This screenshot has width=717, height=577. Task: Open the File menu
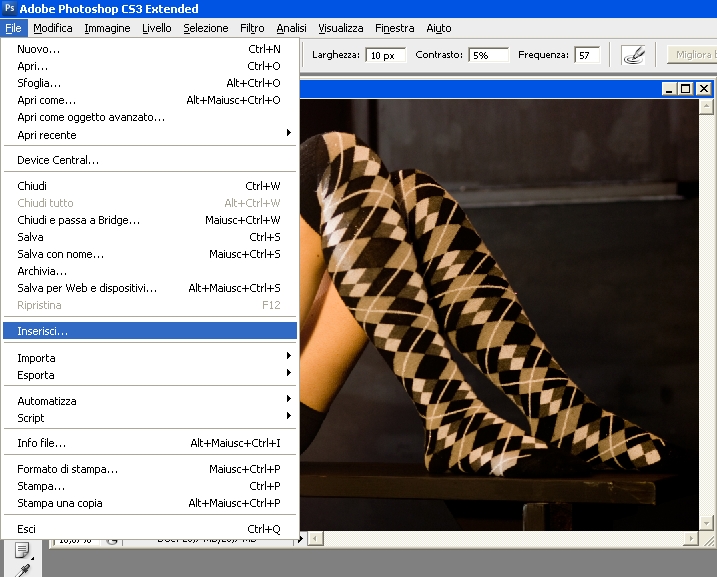coord(13,28)
